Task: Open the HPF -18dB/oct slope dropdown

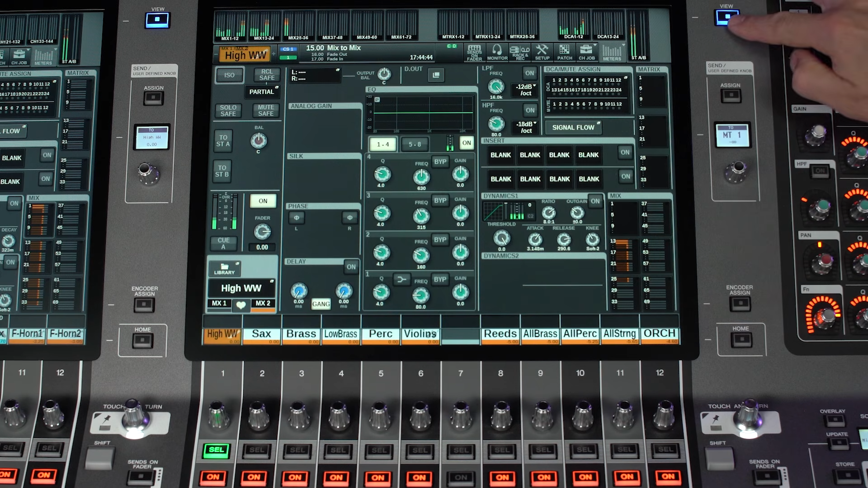Action: pos(526,127)
